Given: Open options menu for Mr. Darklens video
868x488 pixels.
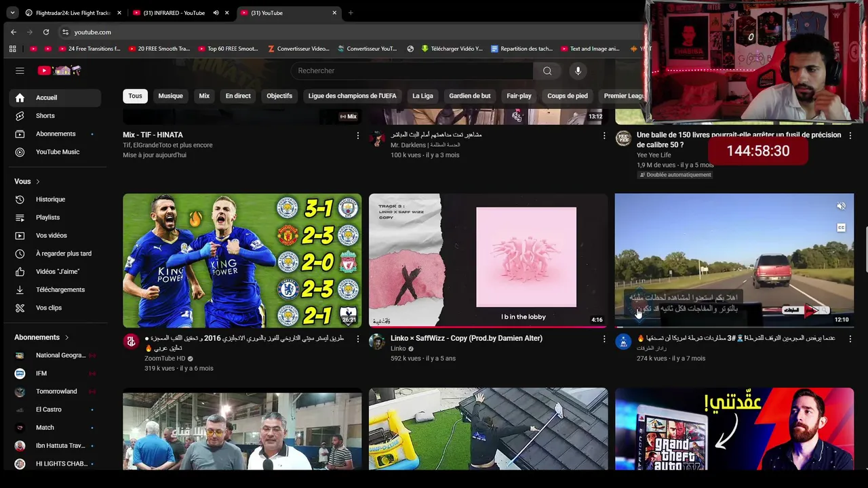Looking at the screenshot, I should [604, 136].
